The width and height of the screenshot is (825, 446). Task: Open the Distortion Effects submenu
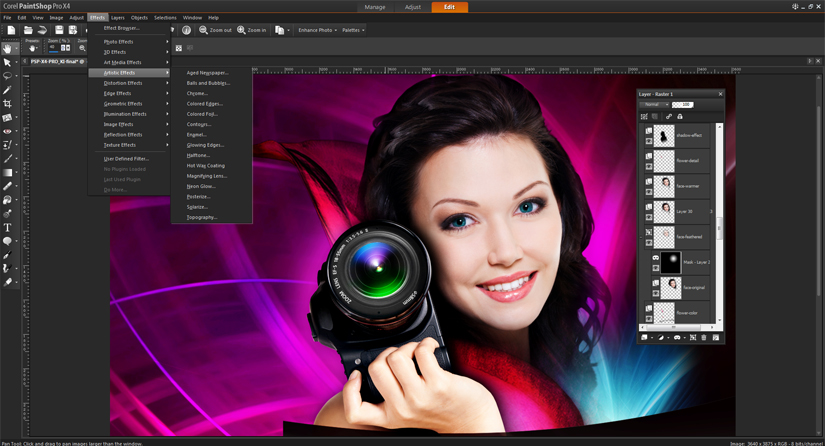click(x=123, y=83)
